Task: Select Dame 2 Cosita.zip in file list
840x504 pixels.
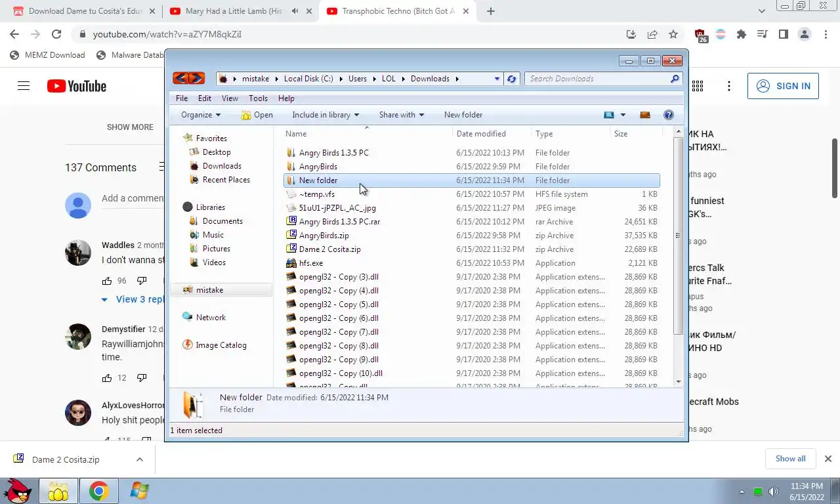Action: (x=329, y=249)
